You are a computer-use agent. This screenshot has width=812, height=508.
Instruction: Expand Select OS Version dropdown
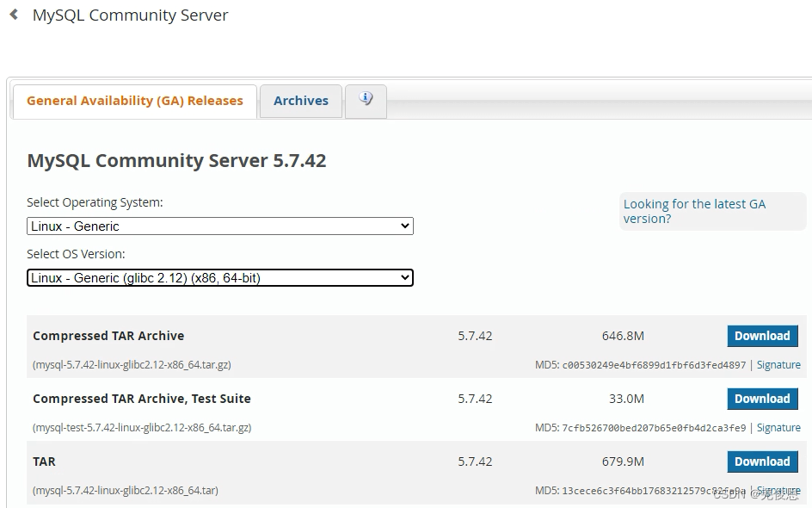coord(220,278)
